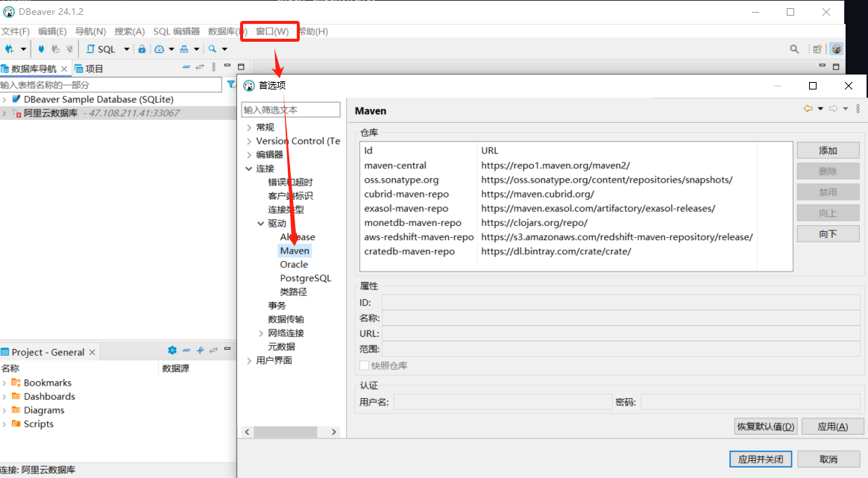868x478 pixels.
Task: Toggle the 快照仓库 checkbox
Action: pyautogui.click(x=364, y=365)
